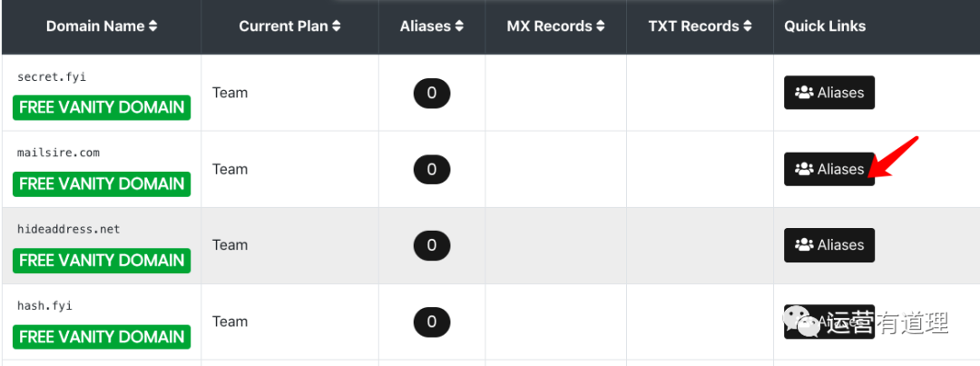Select the mailsire.com domain name

58,153
